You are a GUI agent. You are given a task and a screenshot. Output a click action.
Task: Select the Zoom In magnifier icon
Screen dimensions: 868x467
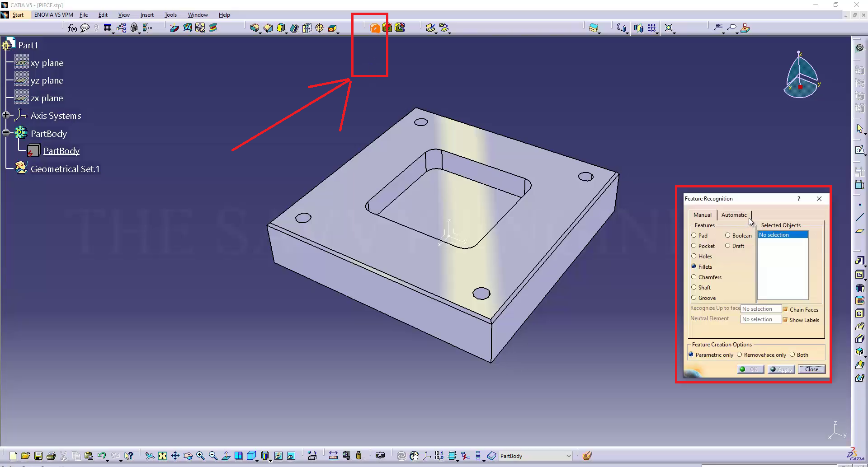pos(201,456)
